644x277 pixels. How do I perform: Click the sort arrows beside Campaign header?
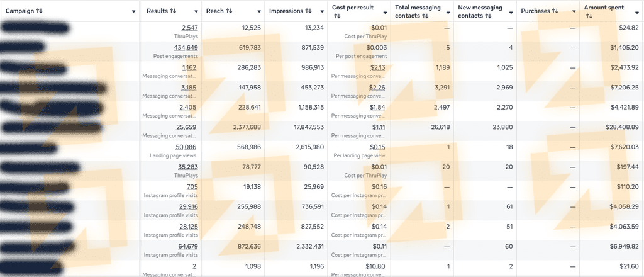point(38,11)
